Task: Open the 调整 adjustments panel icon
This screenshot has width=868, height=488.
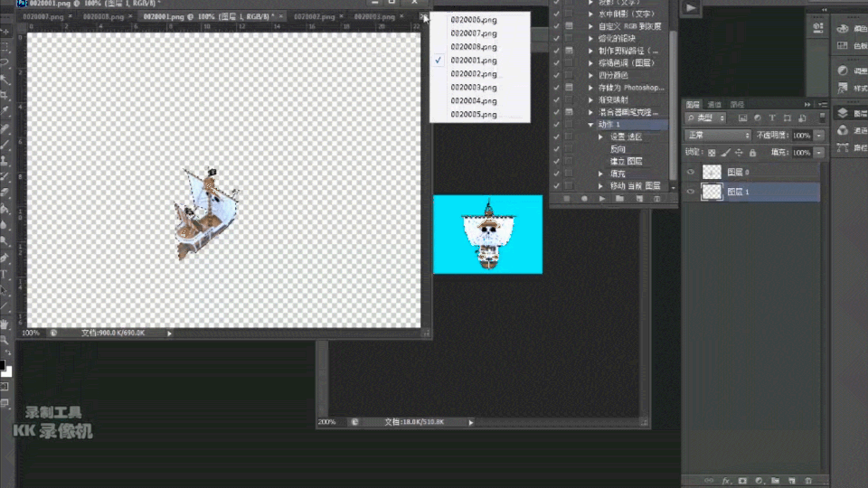Action: tap(843, 70)
